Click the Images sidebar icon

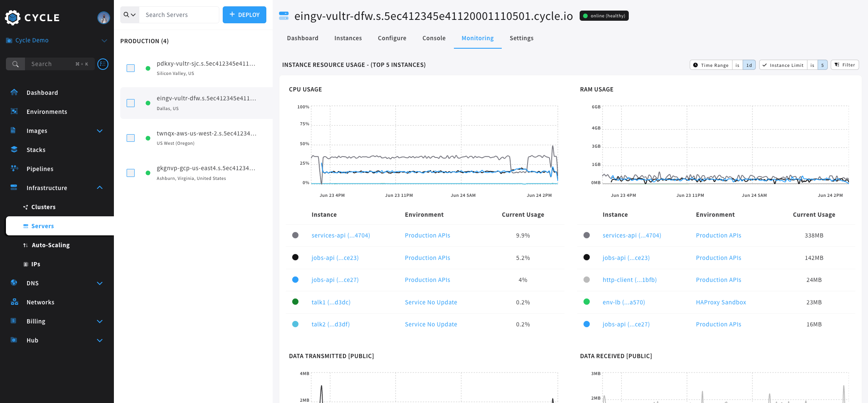pos(13,130)
